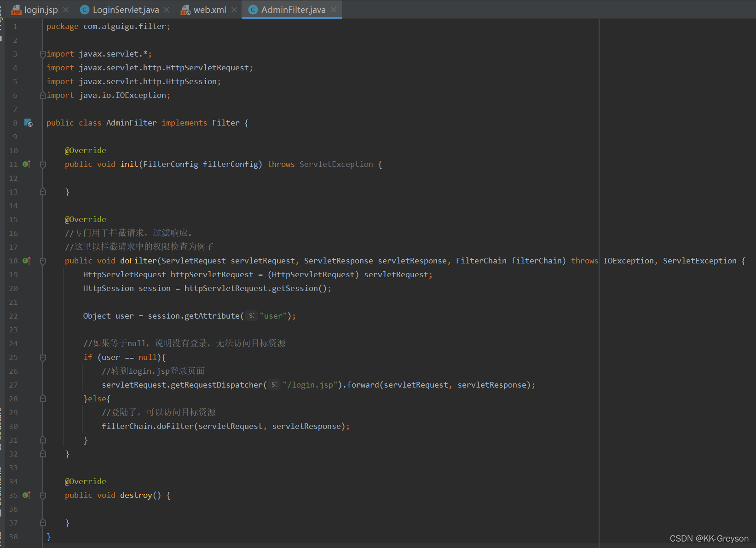Click the class icon on AdminFilter.java tab
This screenshot has height=548, width=756.
tap(253, 10)
